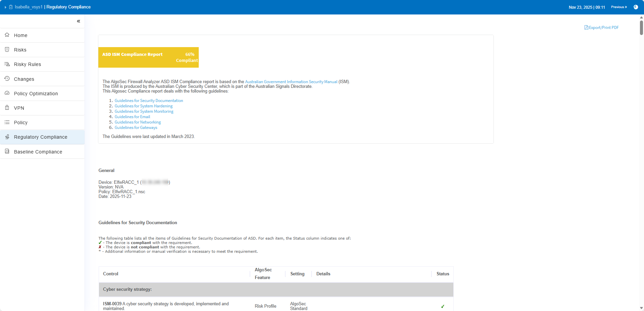This screenshot has width=644, height=311.
Task: Click the Home icon in sidebar
Action: tap(7, 35)
